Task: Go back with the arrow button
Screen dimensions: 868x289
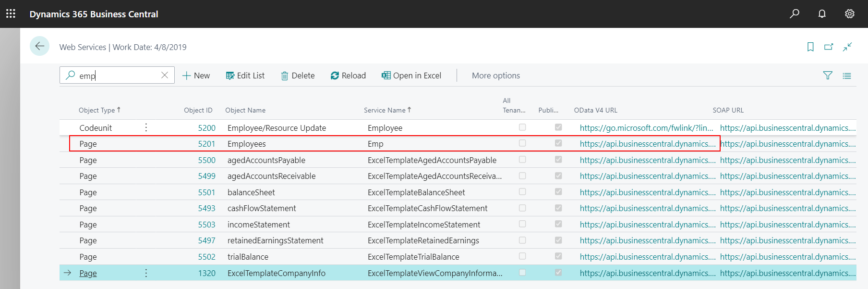Action: coord(39,46)
